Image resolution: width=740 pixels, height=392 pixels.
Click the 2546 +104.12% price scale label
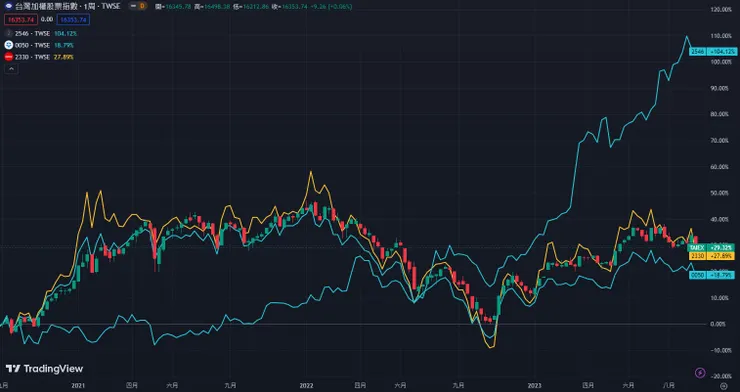click(712, 51)
